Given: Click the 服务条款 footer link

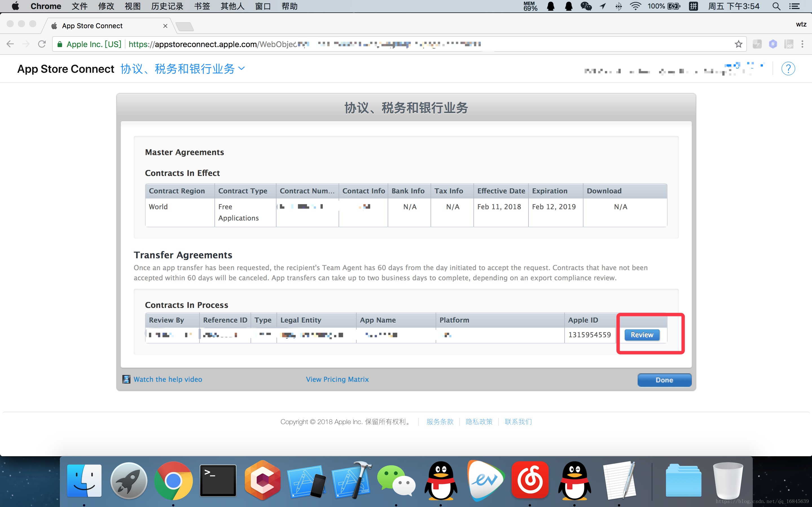Looking at the screenshot, I should (440, 422).
